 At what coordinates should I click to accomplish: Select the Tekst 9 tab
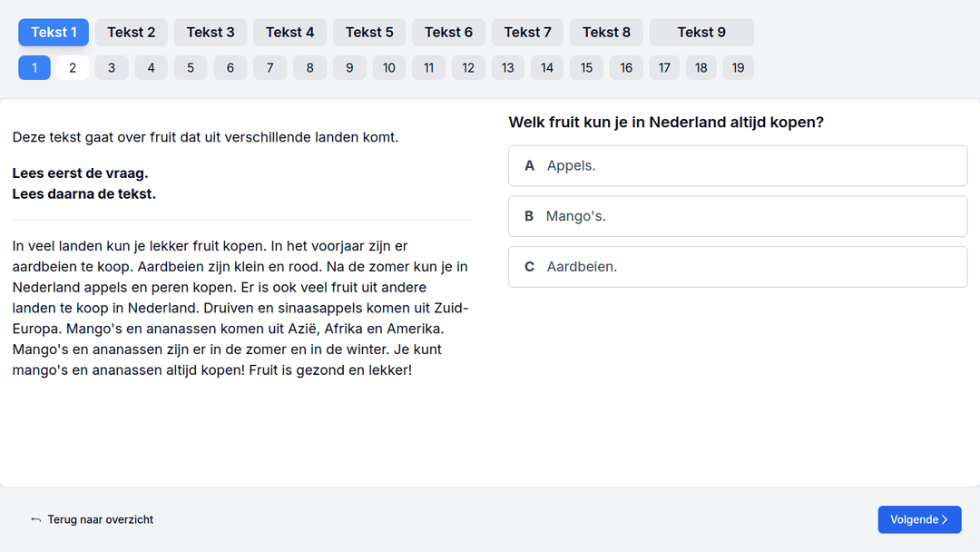(701, 33)
